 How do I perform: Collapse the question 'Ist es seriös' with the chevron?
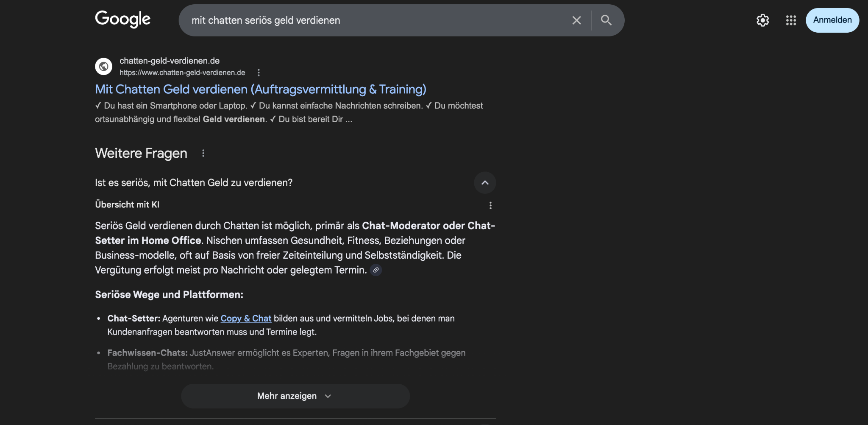pos(485,183)
